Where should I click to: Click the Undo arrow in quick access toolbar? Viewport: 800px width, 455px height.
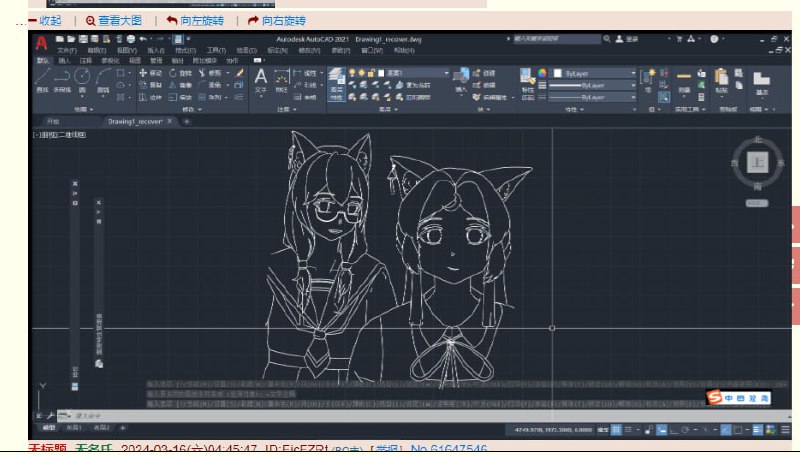[143, 39]
